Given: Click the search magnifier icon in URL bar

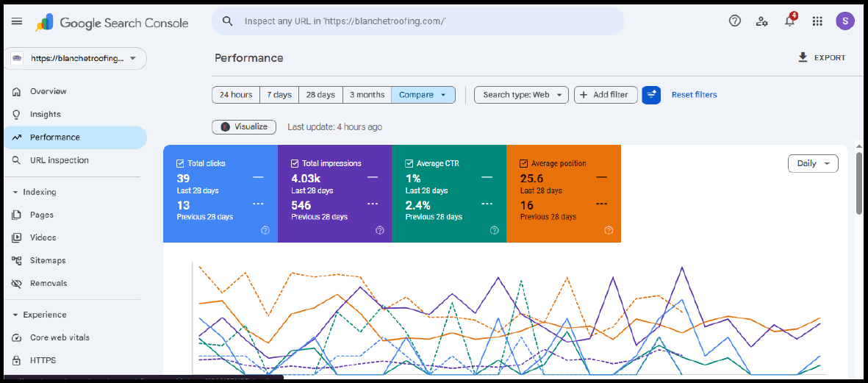Looking at the screenshot, I should 227,21.
